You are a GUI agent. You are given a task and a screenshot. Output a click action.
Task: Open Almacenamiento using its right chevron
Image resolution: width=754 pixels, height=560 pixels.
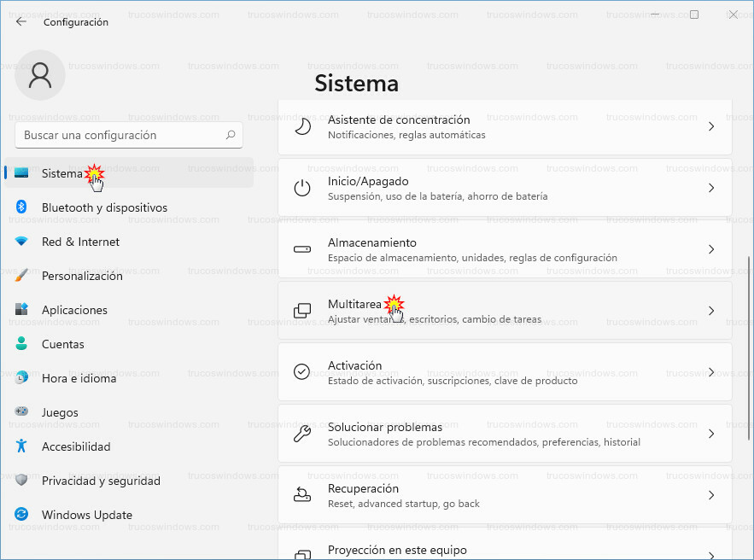[x=710, y=249]
